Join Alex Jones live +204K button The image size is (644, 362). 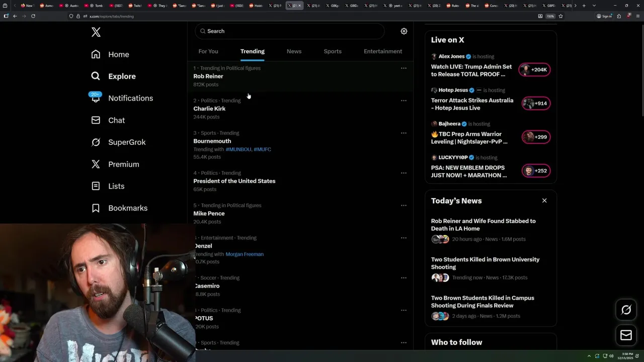click(535, 70)
